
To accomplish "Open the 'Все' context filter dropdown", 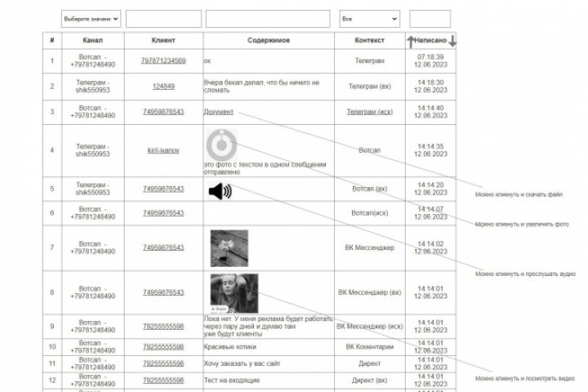I will click(x=370, y=19).
